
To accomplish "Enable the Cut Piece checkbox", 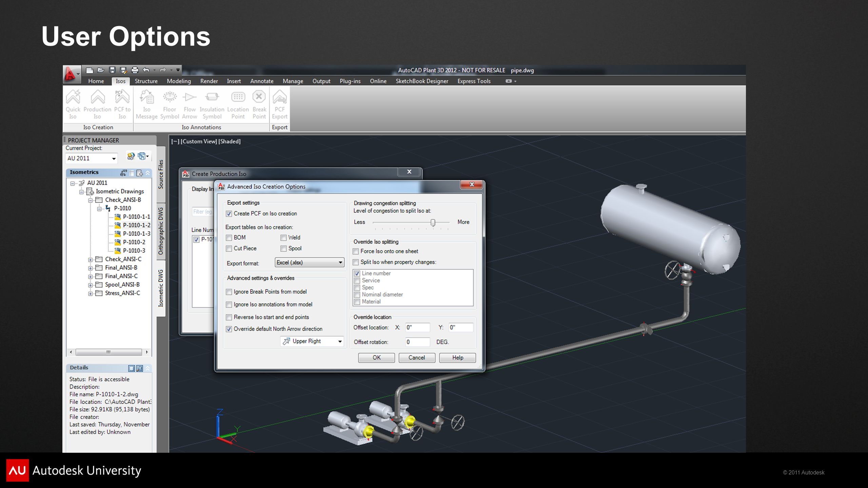I will [229, 249].
